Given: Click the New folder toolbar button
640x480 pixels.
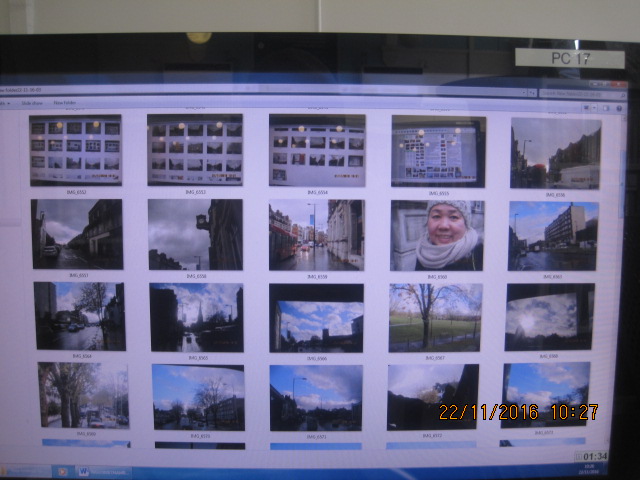Looking at the screenshot, I should click(x=64, y=103).
